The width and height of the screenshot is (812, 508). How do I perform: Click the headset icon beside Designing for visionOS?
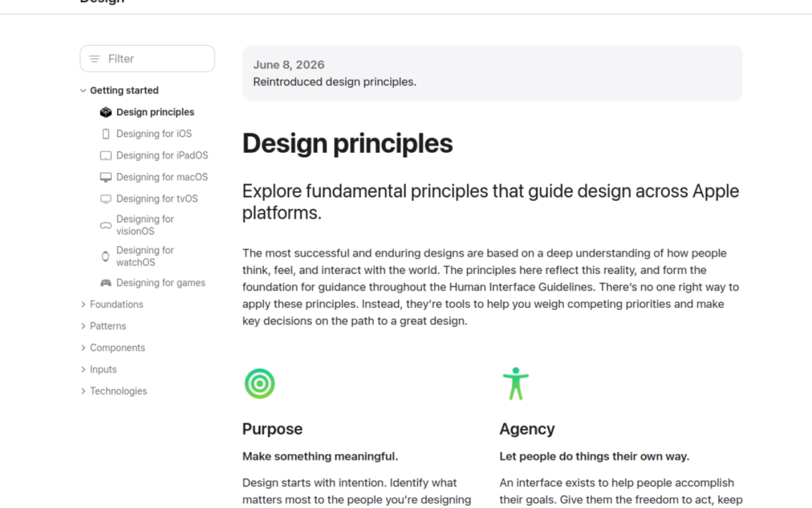(x=106, y=226)
